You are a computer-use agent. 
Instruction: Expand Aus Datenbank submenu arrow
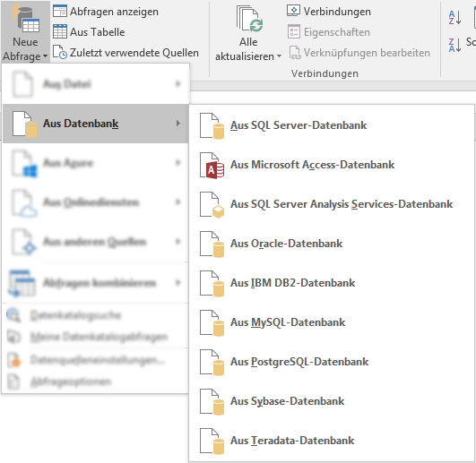(x=178, y=123)
